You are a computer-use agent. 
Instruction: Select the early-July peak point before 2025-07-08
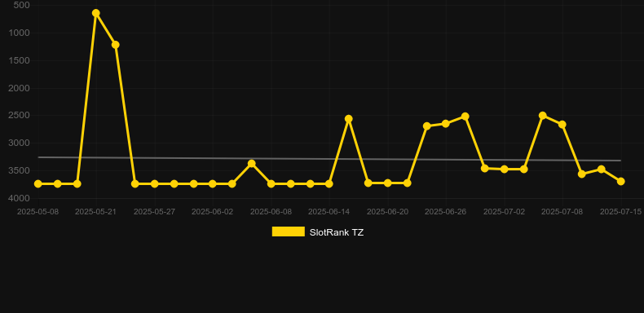tap(543, 116)
